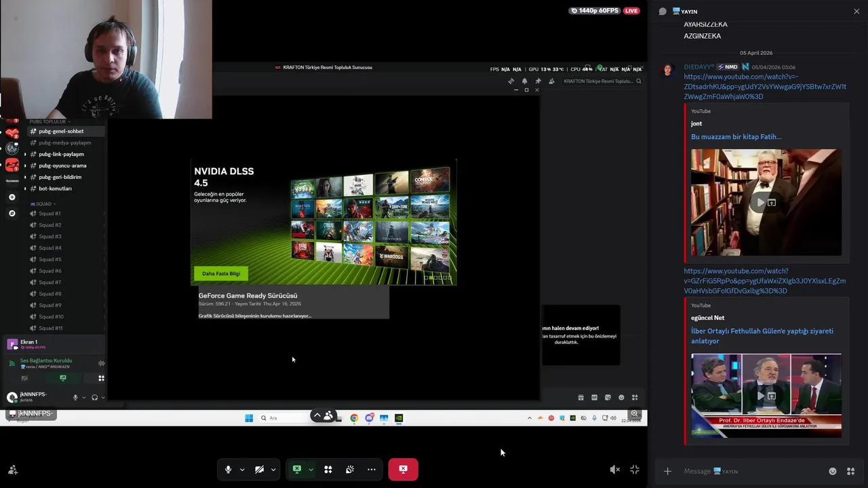Toggle member list icon in streamed header
Image resolution: width=868 pixels, height=488 pixels.
[x=551, y=81]
